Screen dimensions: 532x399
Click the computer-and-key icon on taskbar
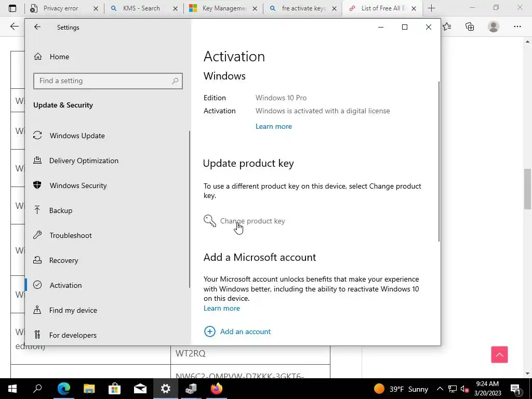(191, 389)
